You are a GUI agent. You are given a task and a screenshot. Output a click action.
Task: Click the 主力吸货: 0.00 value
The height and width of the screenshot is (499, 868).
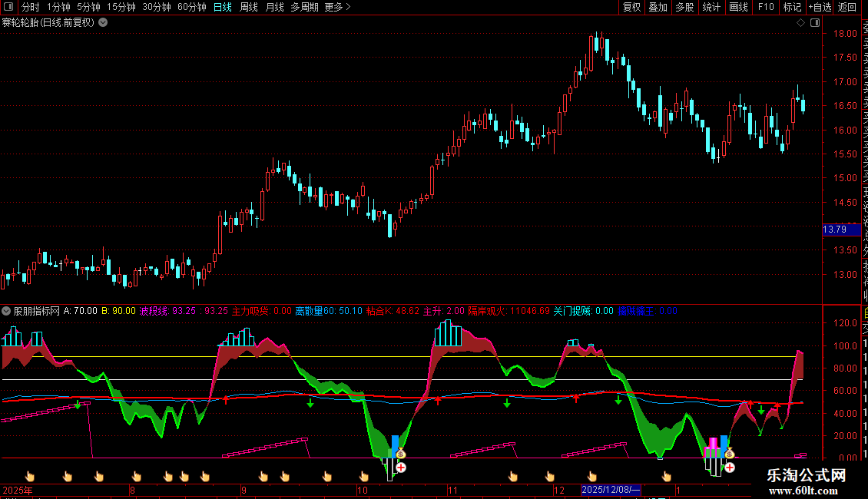pos(261,311)
